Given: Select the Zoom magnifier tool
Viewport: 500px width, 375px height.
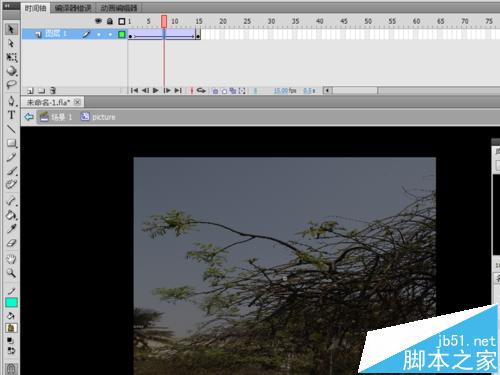Looking at the screenshot, I should 11,273.
